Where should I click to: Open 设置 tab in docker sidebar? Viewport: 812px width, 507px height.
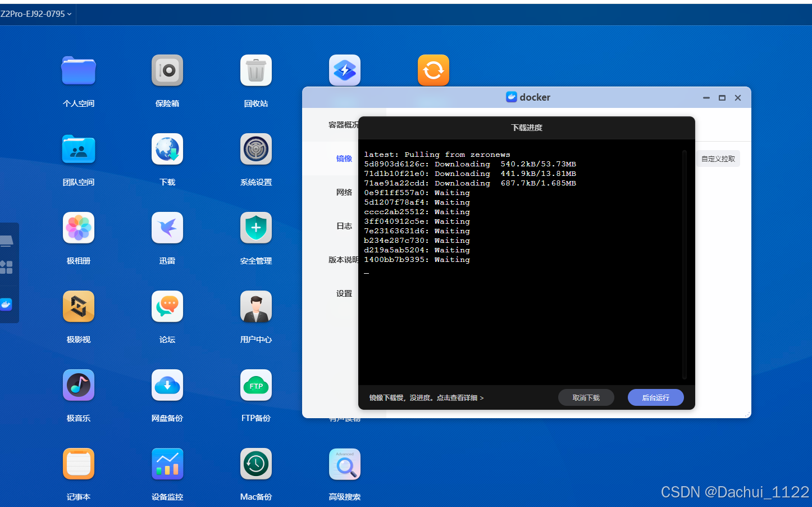[344, 293]
